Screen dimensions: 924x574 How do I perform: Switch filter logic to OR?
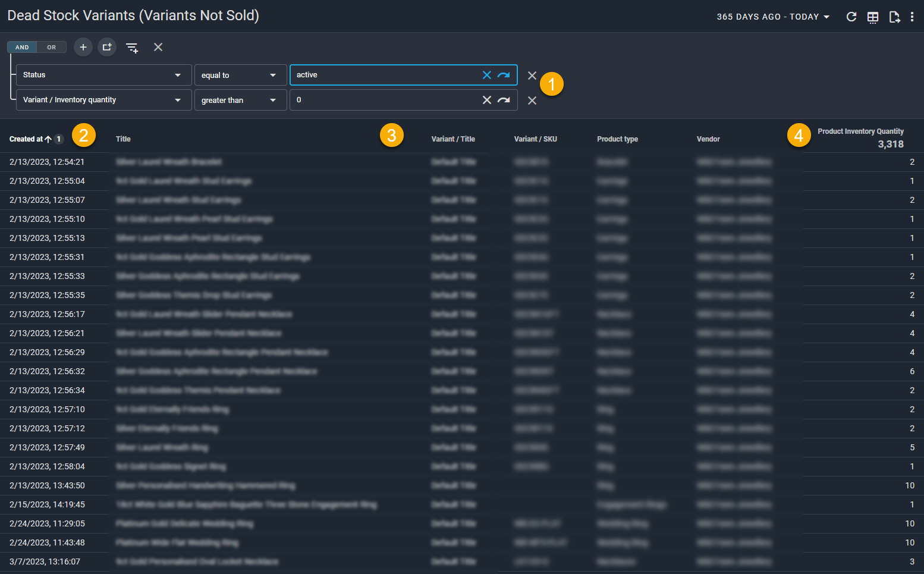(52, 47)
